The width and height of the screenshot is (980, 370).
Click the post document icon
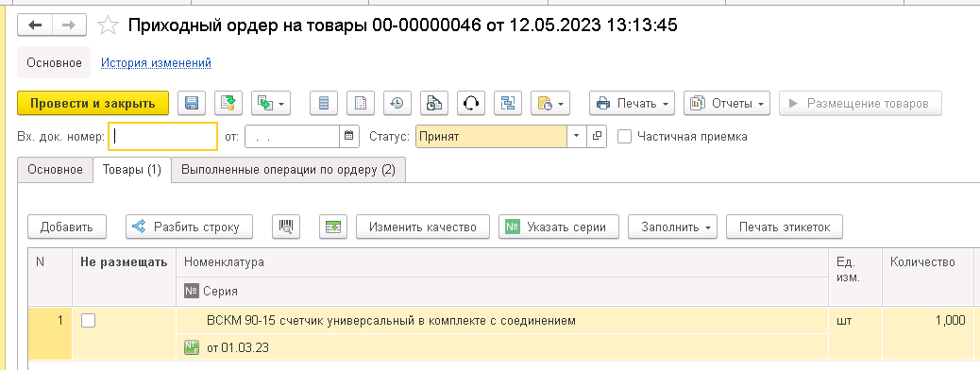(228, 103)
